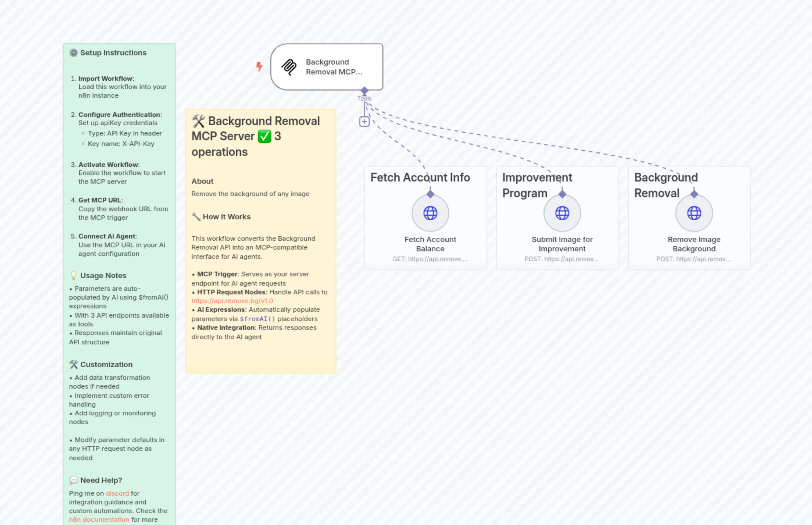This screenshot has width=812, height=525.
Task: Click the https://api.remove.bg/v1.0 link
Action: 232,301
